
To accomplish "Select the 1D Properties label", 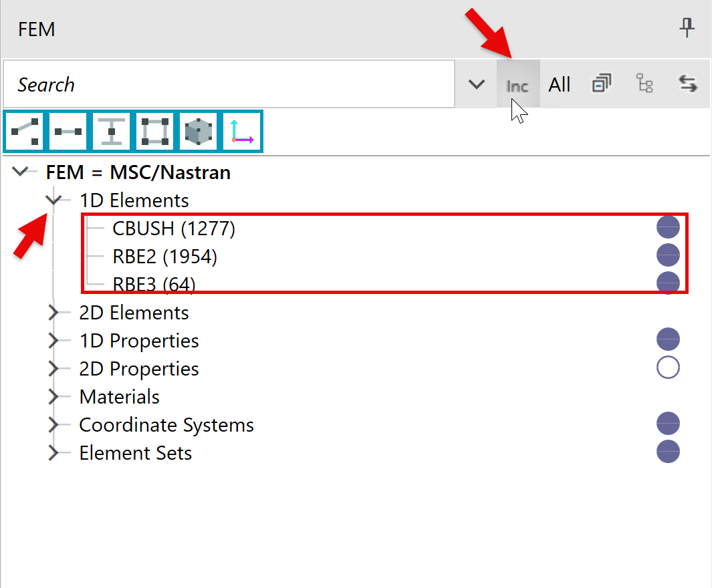I will (139, 341).
